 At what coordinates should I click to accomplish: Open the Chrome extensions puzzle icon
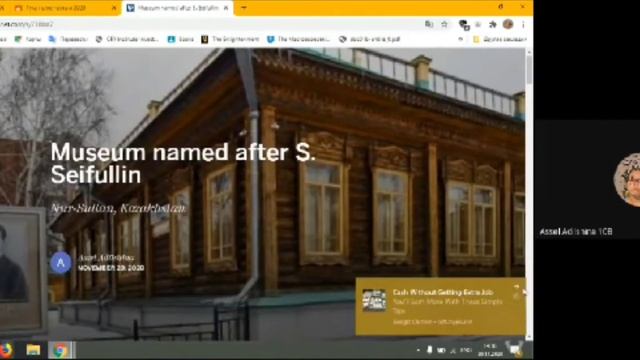[x=493, y=24]
